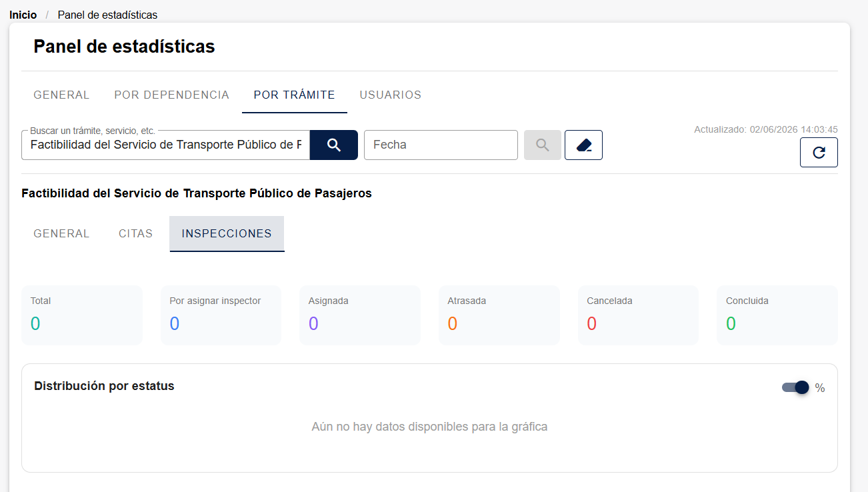
Task: Open the CITAS sub-tab
Action: [136, 233]
